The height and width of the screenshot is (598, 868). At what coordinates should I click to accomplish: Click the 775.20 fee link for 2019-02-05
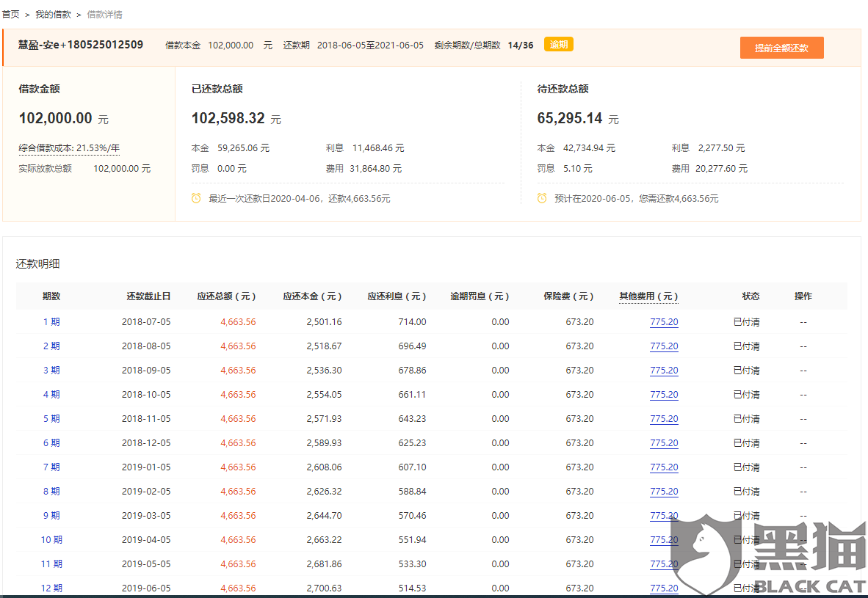[664, 491]
